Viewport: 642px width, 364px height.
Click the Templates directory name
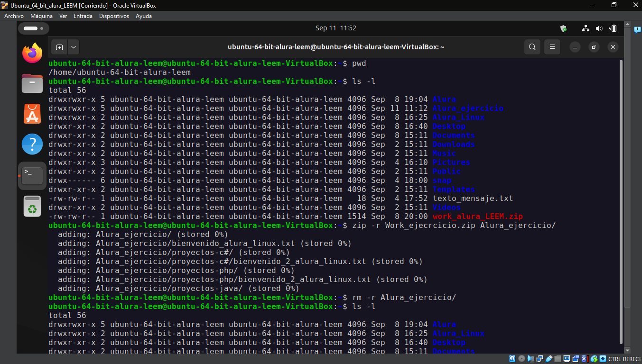(454, 190)
